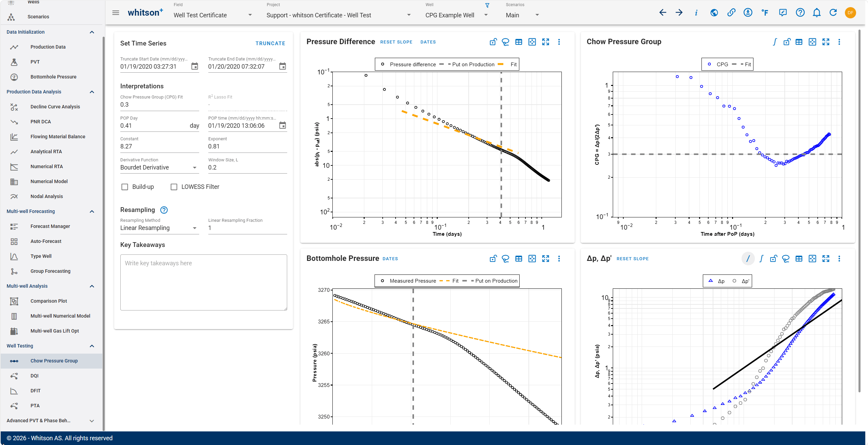Image resolution: width=868 pixels, height=445 pixels.
Task: Click the Key Takeaways text area
Action: point(204,282)
